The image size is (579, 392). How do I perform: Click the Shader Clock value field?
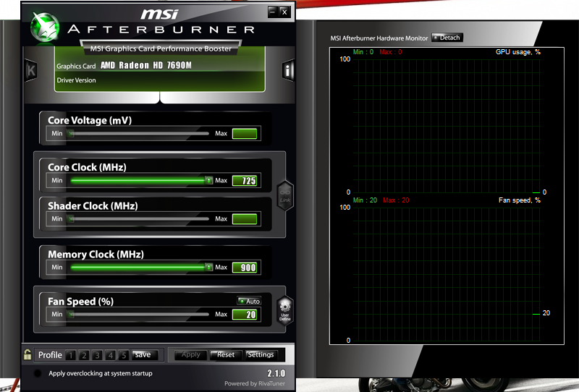click(245, 219)
